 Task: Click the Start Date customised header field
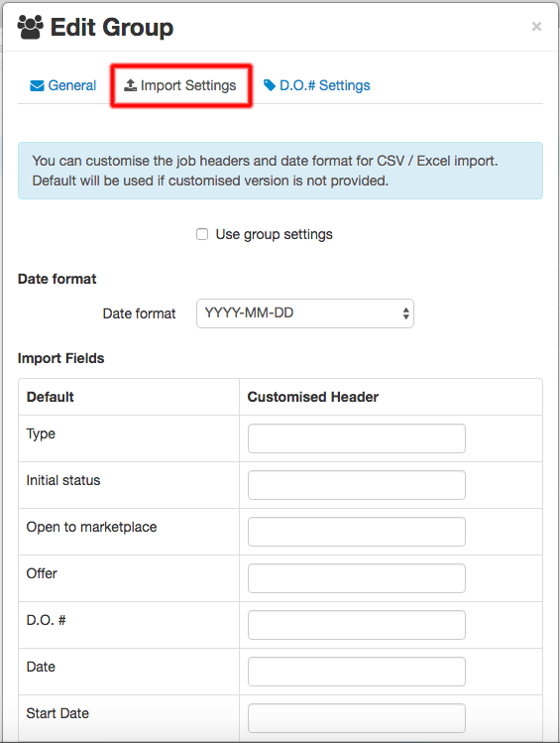pyautogui.click(x=357, y=718)
